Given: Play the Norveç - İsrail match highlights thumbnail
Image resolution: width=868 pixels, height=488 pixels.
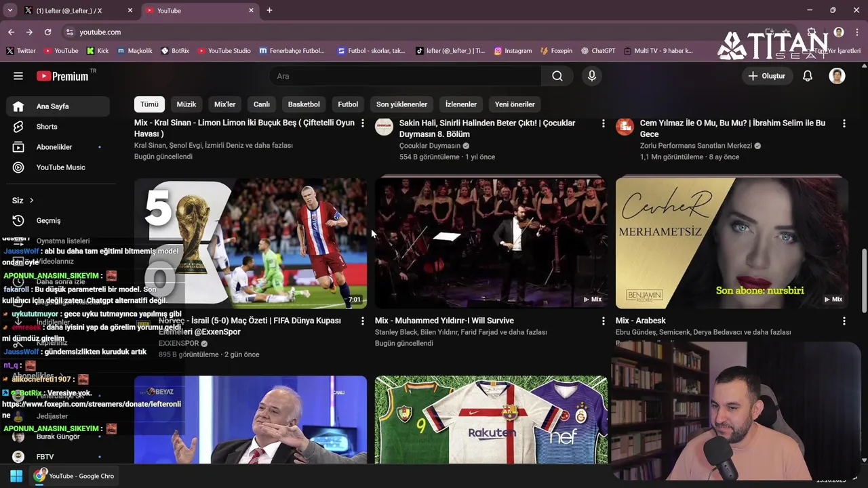Looking at the screenshot, I should click(x=250, y=243).
